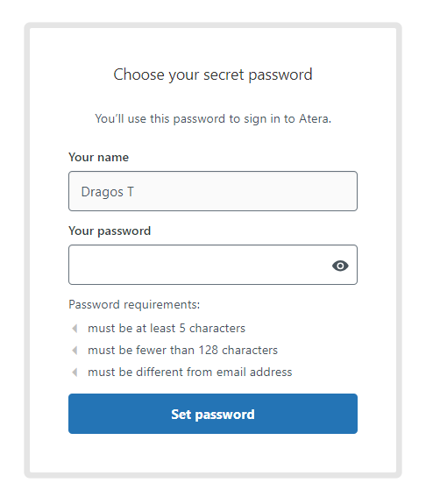Viewport: 426px width, 504px height.
Task: Click the word 'Atera' in the subtitle
Action: pos(315,119)
